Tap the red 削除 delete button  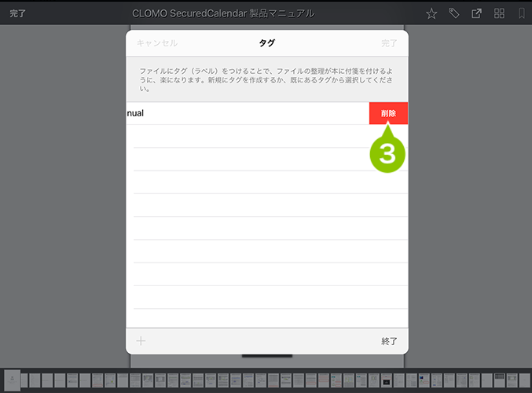pos(388,113)
